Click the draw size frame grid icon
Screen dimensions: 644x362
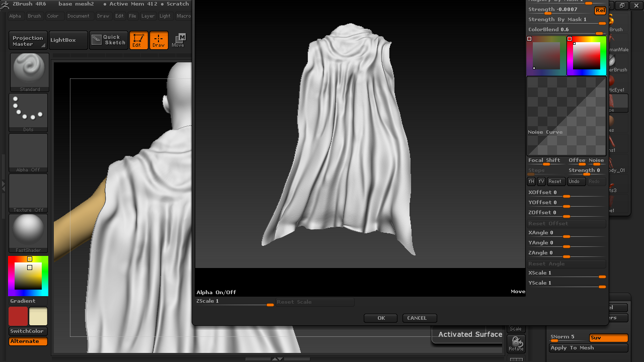tap(516, 359)
